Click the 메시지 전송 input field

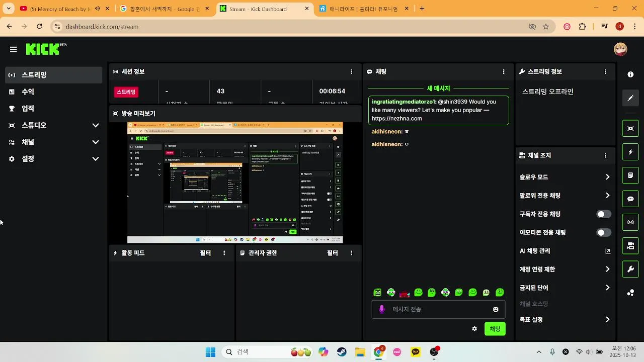tap(438, 309)
